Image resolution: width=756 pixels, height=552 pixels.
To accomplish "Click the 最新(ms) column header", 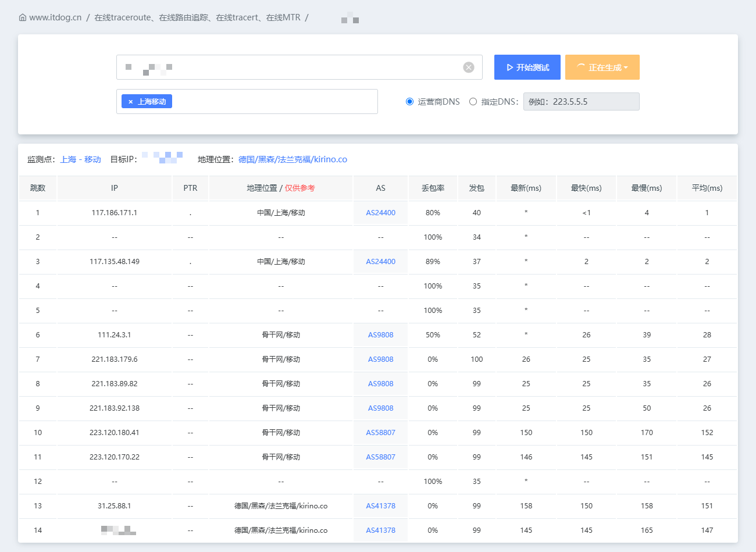I will pos(526,188).
